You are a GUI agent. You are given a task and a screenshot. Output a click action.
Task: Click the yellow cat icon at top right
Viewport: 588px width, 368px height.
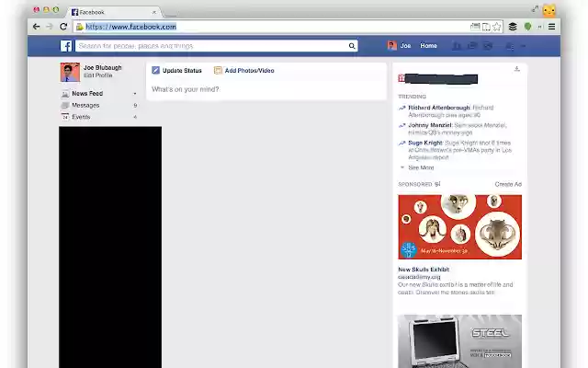tap(549, 10)
